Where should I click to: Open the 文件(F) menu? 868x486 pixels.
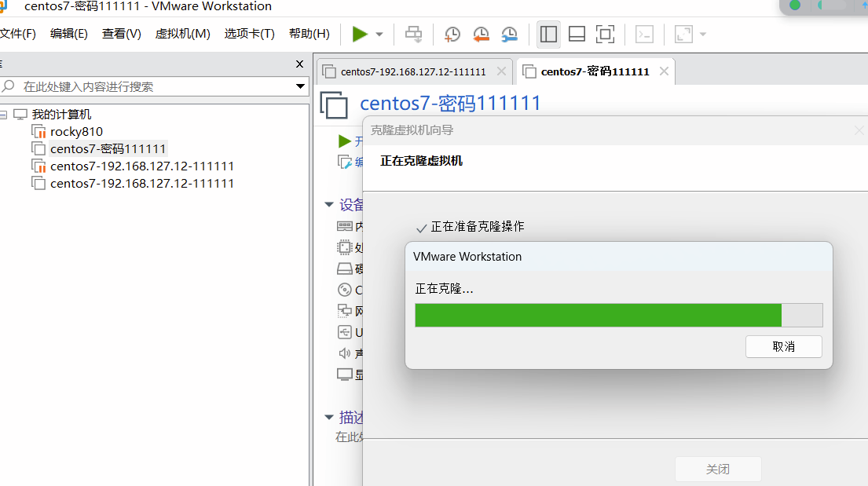18,34
